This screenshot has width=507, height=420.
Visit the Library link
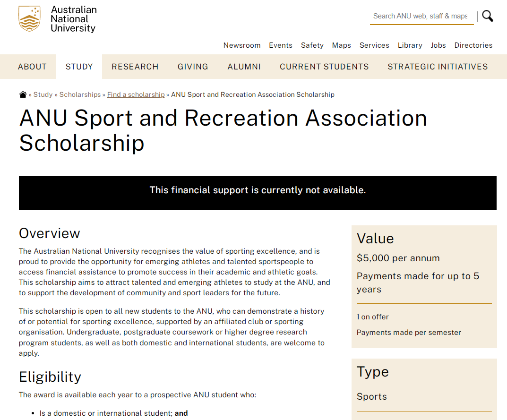pyautogui.click(x=410, y=45)
